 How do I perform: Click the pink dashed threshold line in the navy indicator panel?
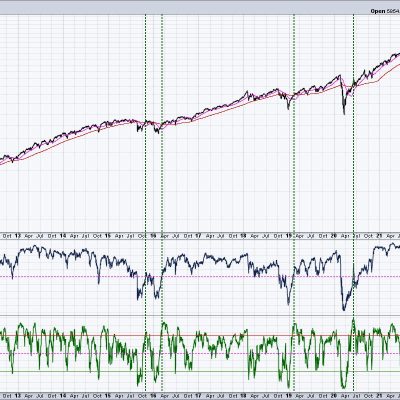coord(200,276)
